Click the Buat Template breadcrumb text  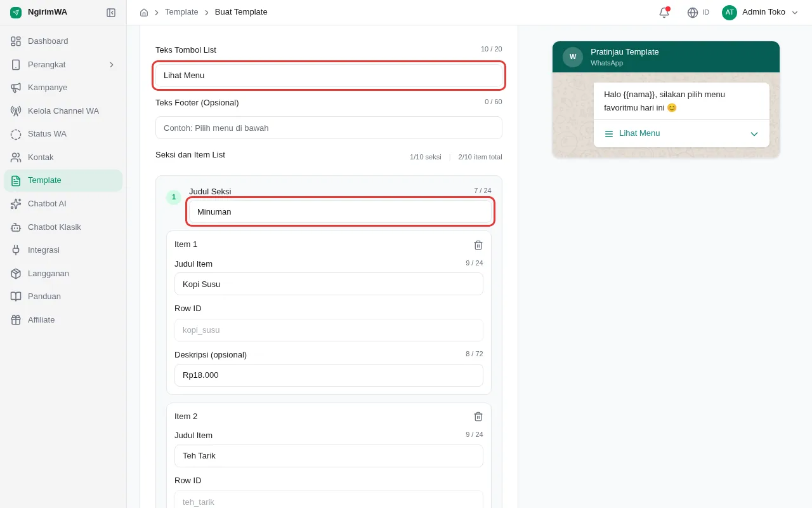[x=241, y=12]
